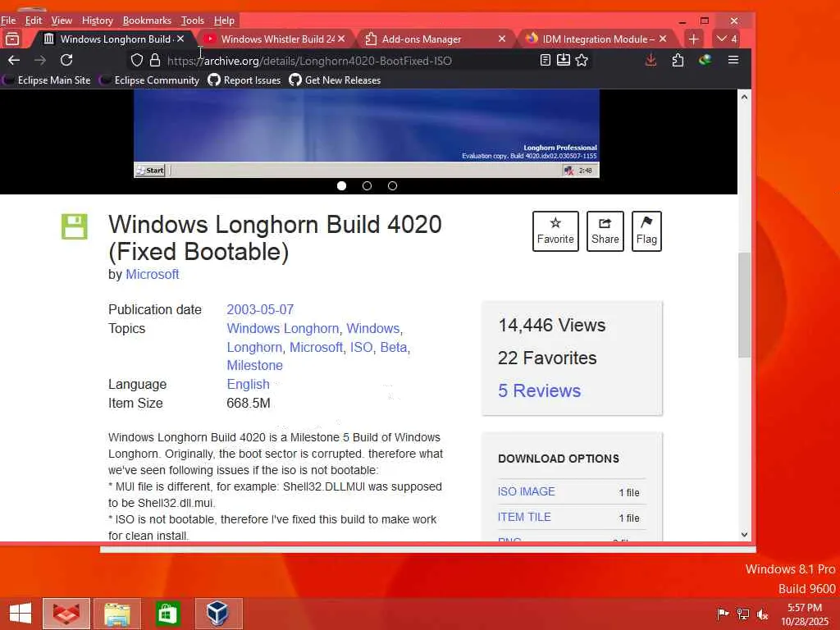The image size is (840, 630).
Task: Switch to IDM Integration Module tab
Action: pos(595,39)
